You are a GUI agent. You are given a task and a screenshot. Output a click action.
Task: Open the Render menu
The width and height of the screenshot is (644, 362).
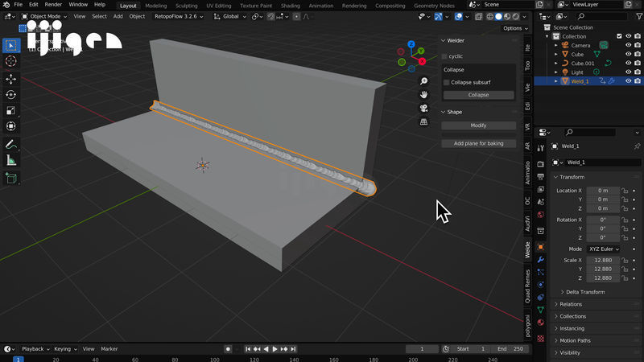click(x=53, y=5)
